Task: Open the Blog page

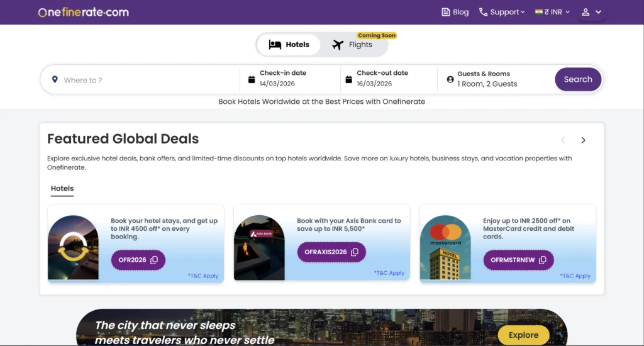Action: tap(455, 12)
